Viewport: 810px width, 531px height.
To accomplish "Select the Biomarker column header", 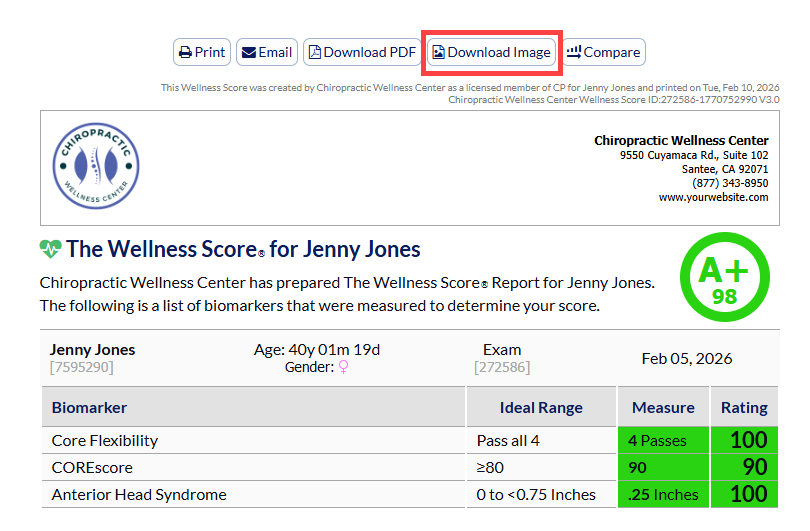I will [253, 408].
